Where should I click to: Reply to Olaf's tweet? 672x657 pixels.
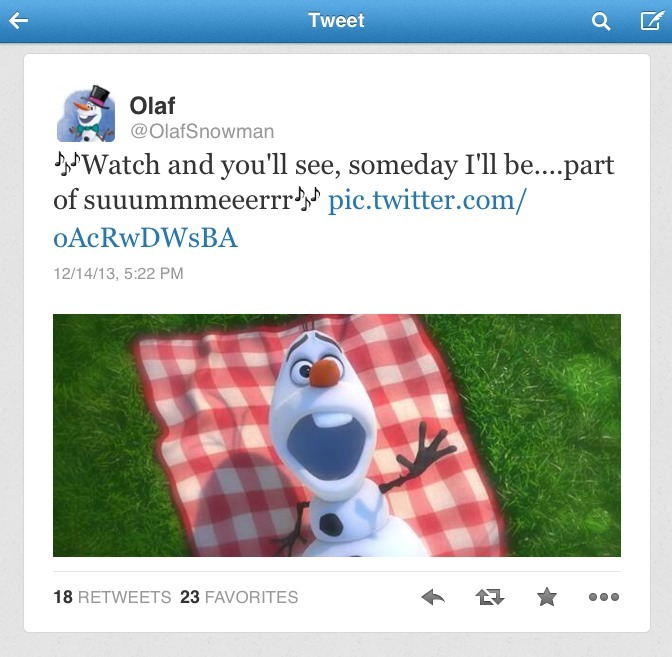coord(433,597)
